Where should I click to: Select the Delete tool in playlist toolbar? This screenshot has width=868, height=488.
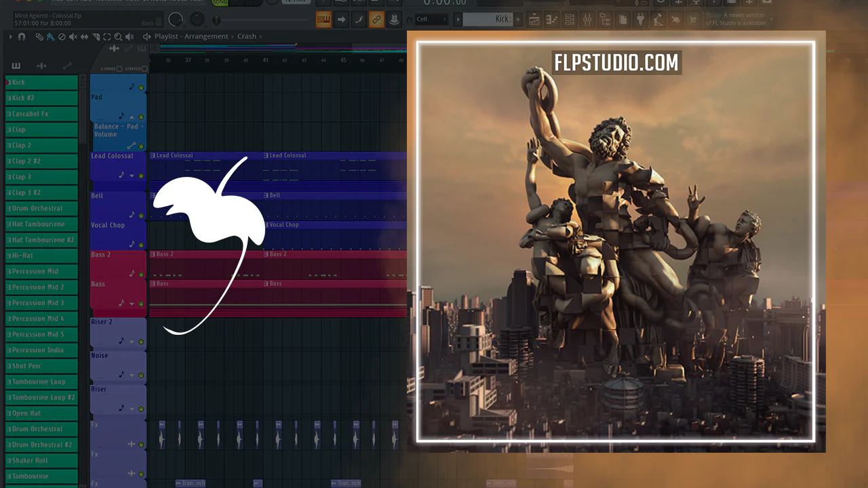(62, 37)
